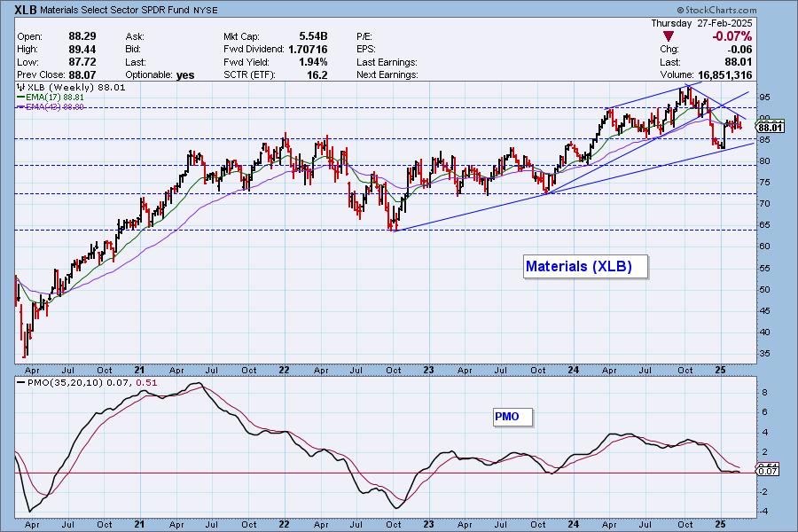Click the XLB (Weekly) 88.01 legend text
Viewport: 798px width, 532px height.
pyautogui.click(x=76, y=87)
